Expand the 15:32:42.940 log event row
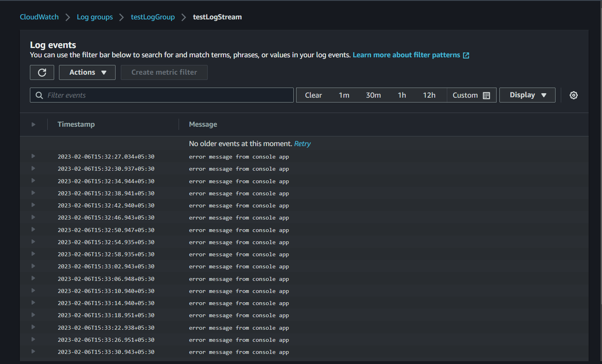 (x=33, y=205)
